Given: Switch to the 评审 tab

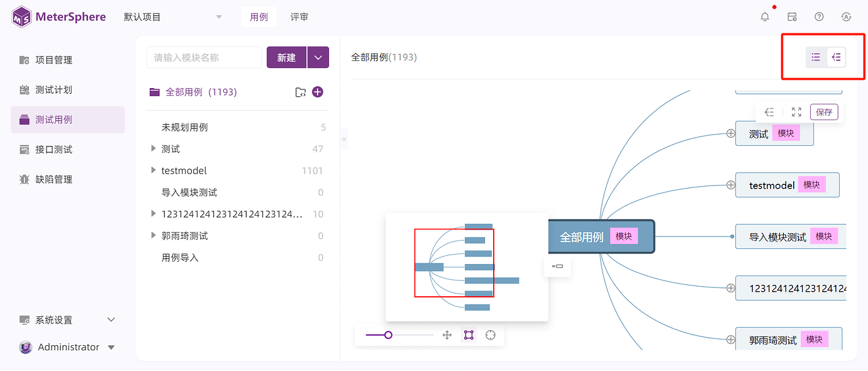Looking at the screenshot, I should pyautogui.click(x=299, y=17).
